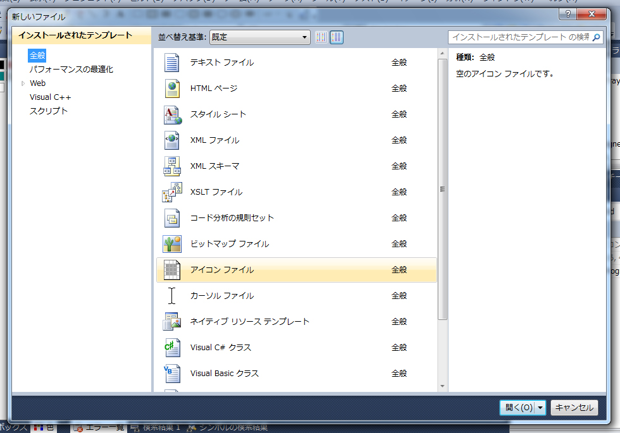Switch to small icons view
Screen dimensions: 620x433
click(x=321, y=37)
